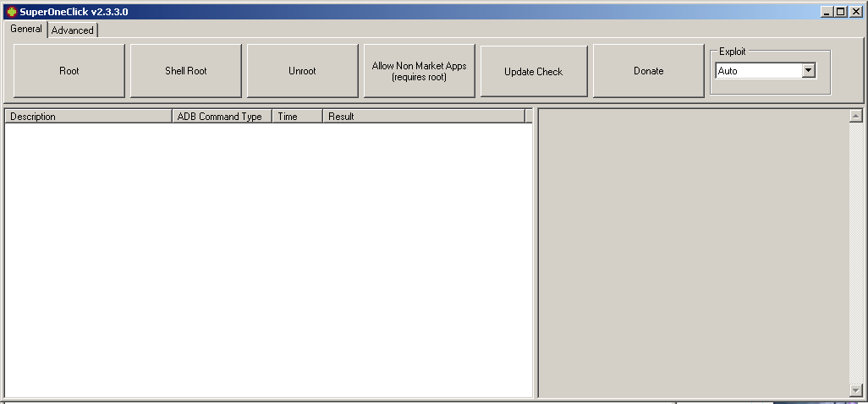Sort by ADB Command Type column header
This screenshot has width=868, height=404.
222,116
